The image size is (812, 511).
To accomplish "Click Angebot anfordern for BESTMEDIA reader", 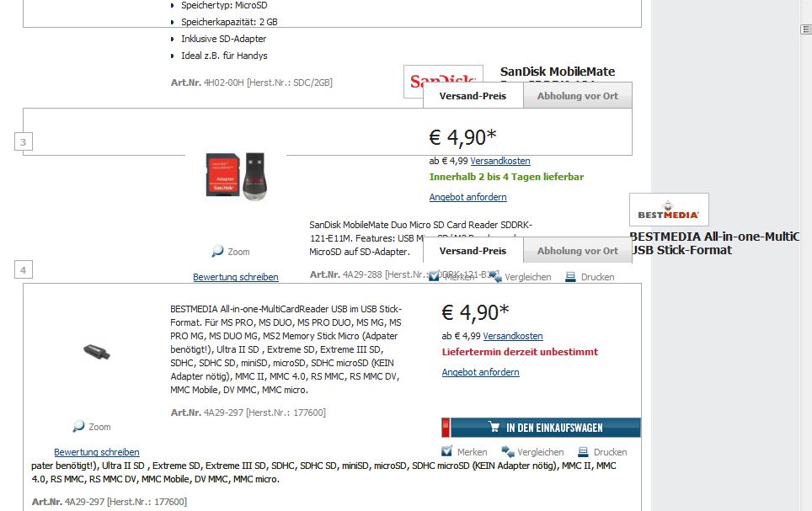I will (x=481, y=372).
